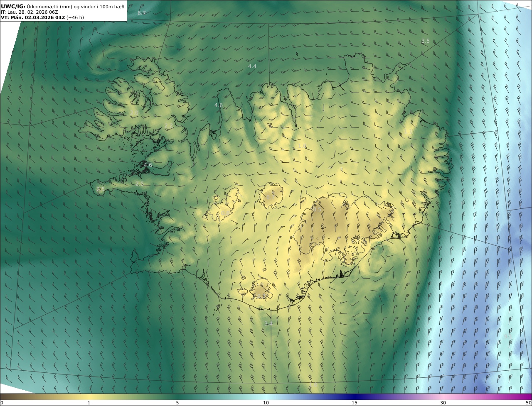
Task: Click the colorbar tick label 0
Action: coord(2,403)
